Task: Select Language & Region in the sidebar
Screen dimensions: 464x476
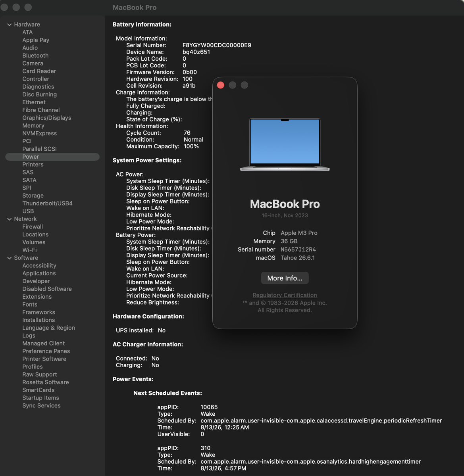Action: coord(48,328)
